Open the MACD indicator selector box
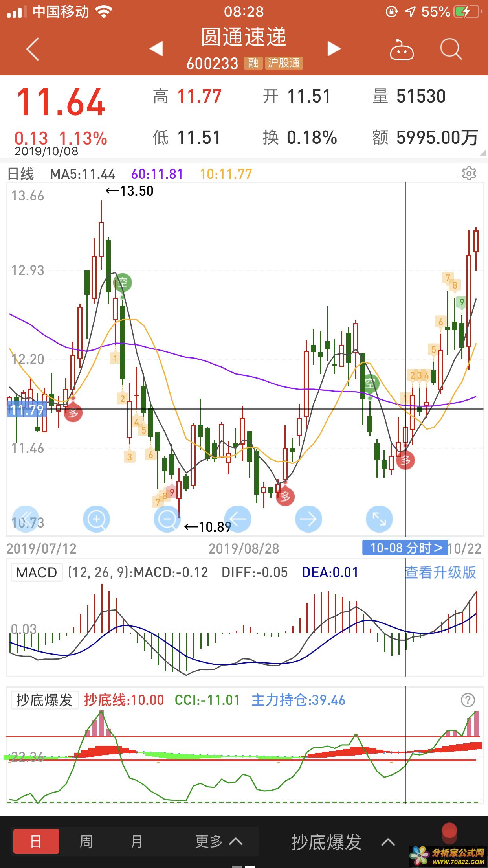This screenshot has height=868, width=488. [37, 572]
